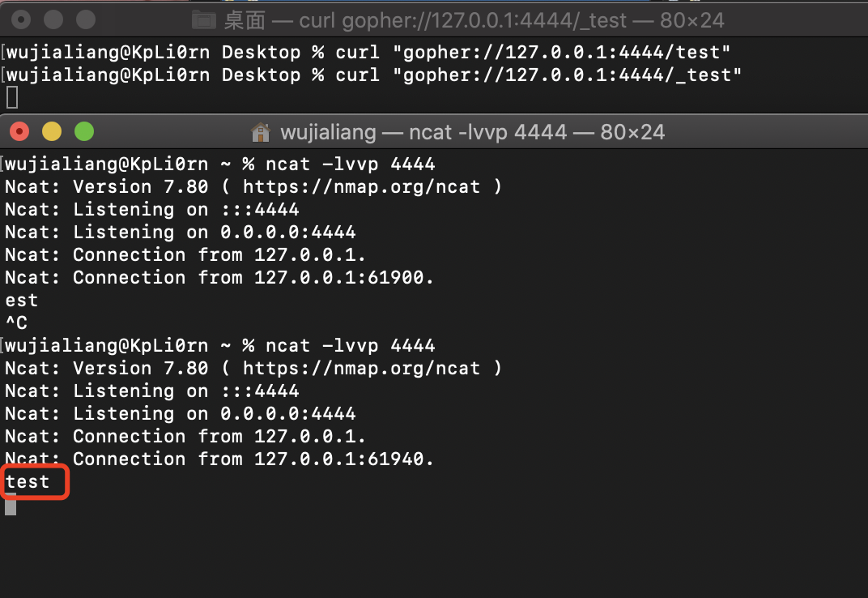This screenshot has height=598, width=868.
Task: Zoom the ncat window using green button
Action: pyautogui.click(x=84, y=131)
